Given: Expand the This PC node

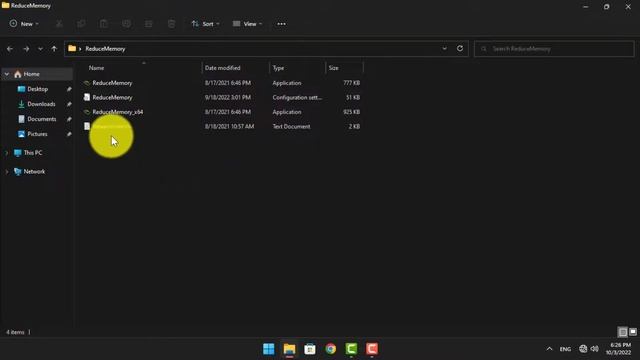Looking at the screenshot, I should (7, 153).
